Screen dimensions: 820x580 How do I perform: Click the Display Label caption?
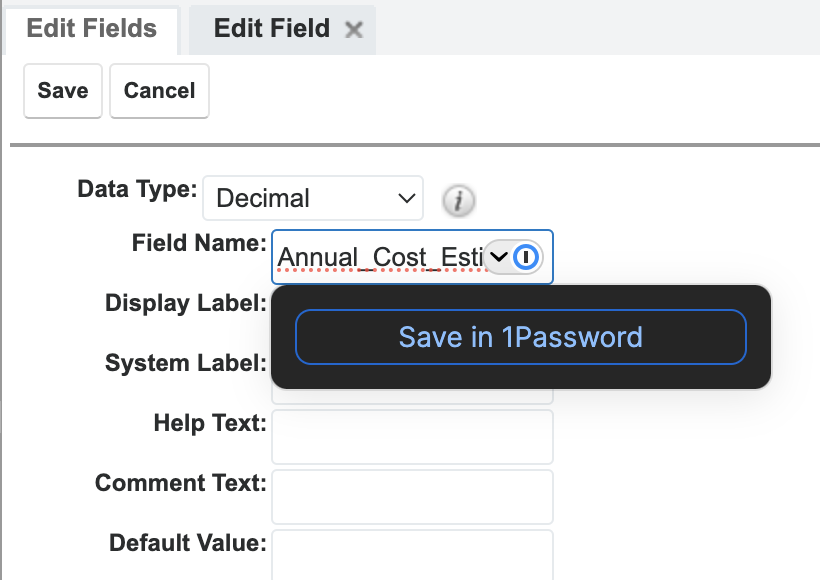[x=185, y=303]
